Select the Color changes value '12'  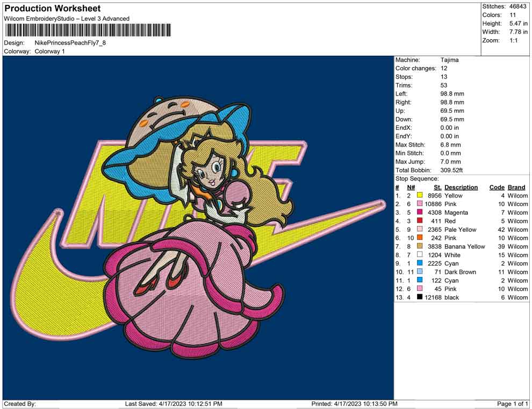coord(444,68)
